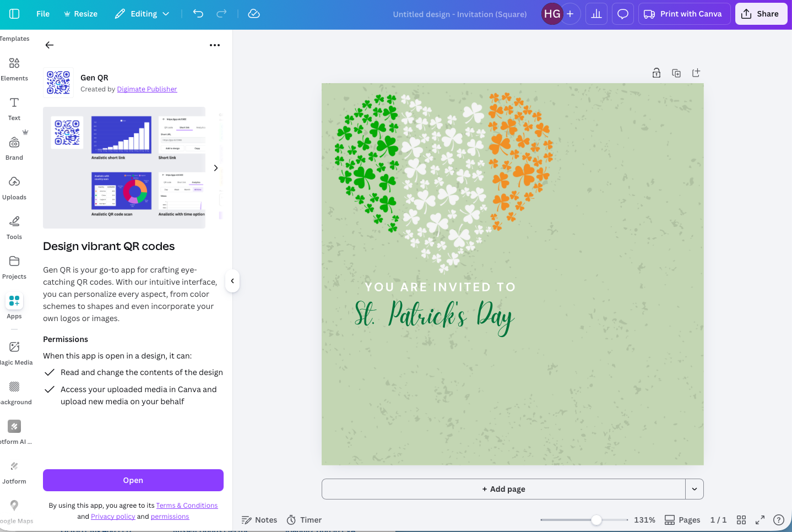
Task: Open the comments panel
Action: [x=622, y=14]
